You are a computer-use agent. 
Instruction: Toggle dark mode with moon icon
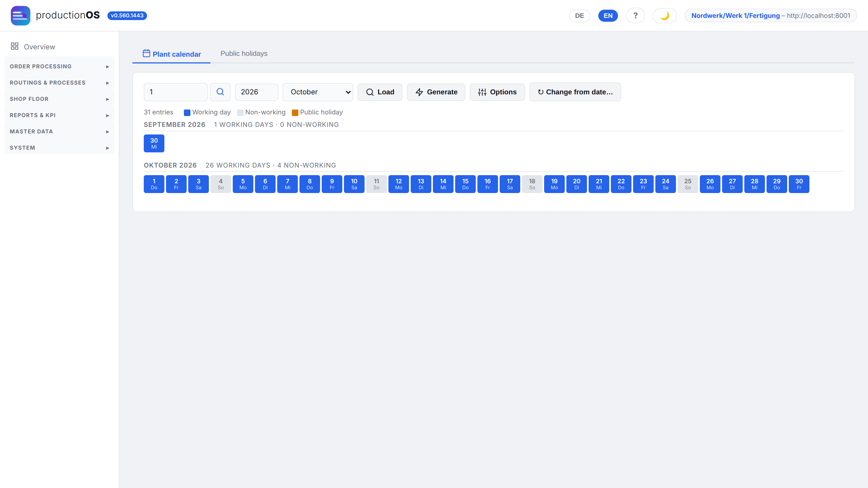tap(665, 15)
